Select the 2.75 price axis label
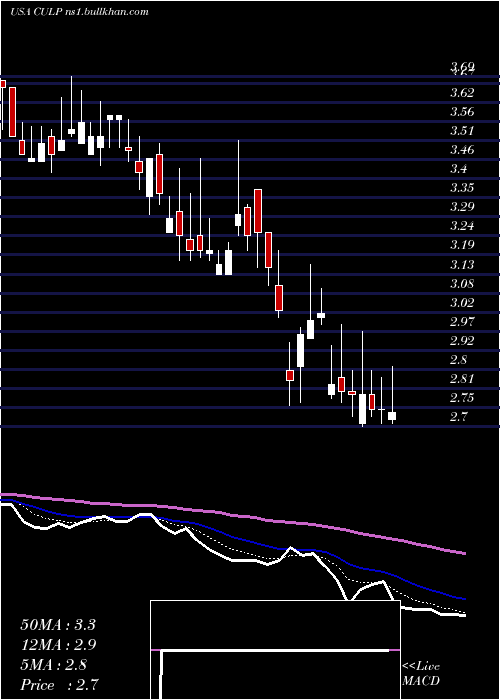500x700 pixels. (462, 398)
